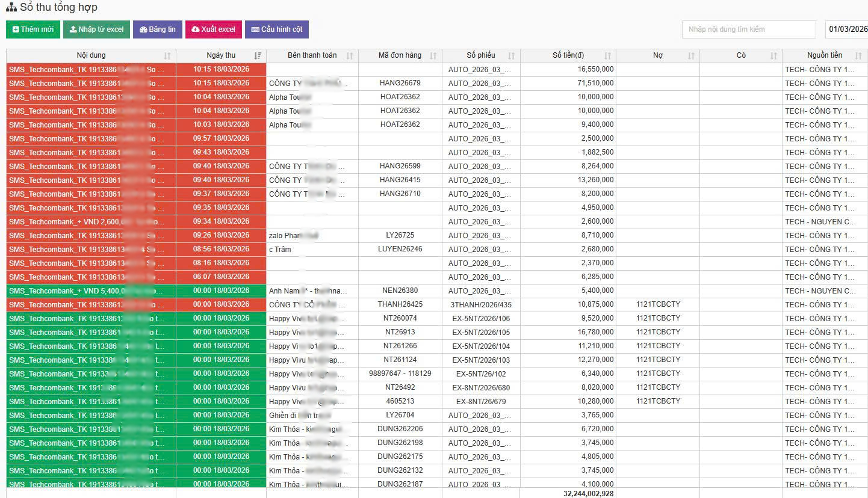Click the Mã đơn hàng sort icon
This screenshot has height=498, width=868.
point(433,56)
